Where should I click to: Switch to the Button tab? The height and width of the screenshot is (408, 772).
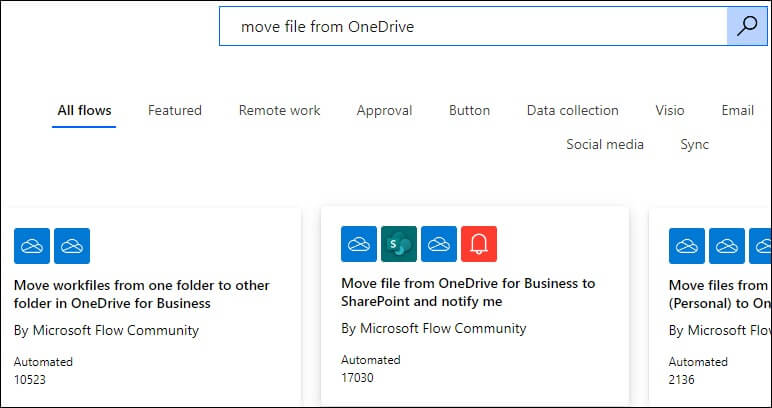pos(469,110)
